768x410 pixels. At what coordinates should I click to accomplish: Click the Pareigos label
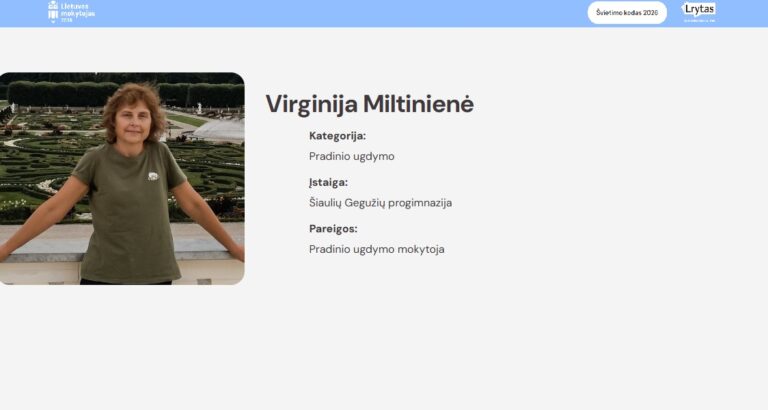coord(333,228)
